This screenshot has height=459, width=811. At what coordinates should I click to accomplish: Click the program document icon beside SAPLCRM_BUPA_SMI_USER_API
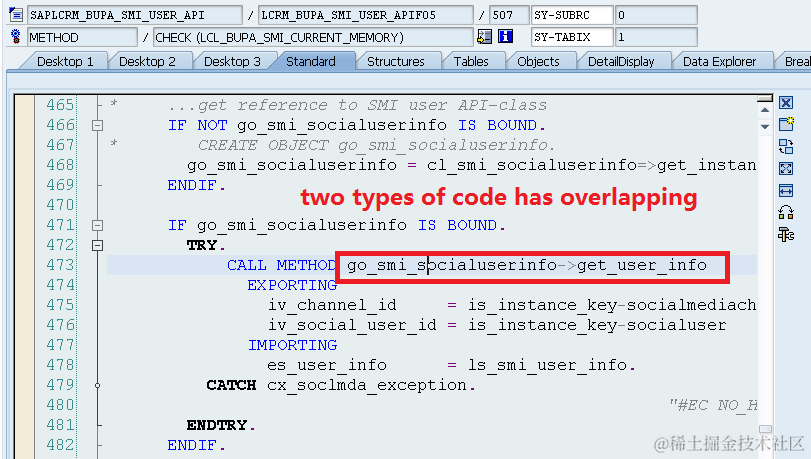tap(16, 14)
